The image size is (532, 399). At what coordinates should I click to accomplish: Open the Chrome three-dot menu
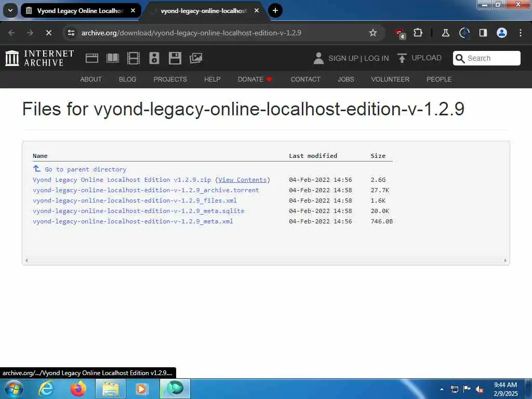point(521,33)
